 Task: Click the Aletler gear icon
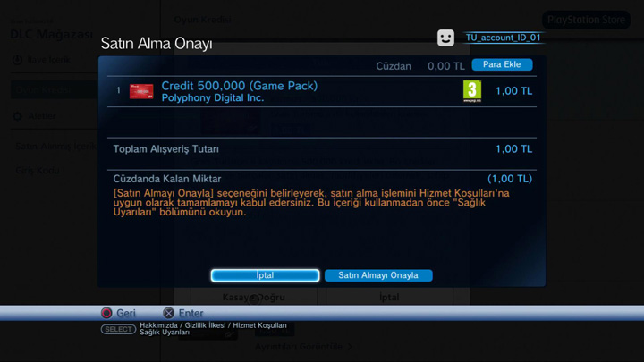(x=17, y=116)
